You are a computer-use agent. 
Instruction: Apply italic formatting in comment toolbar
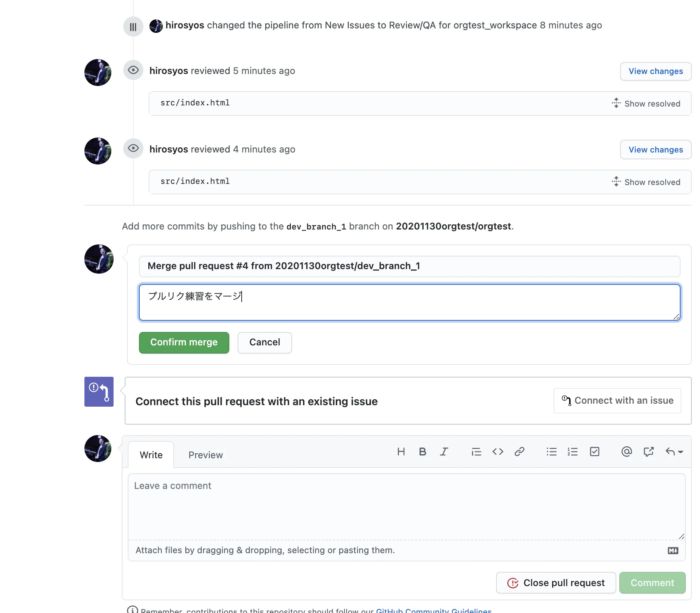(444, 452)
